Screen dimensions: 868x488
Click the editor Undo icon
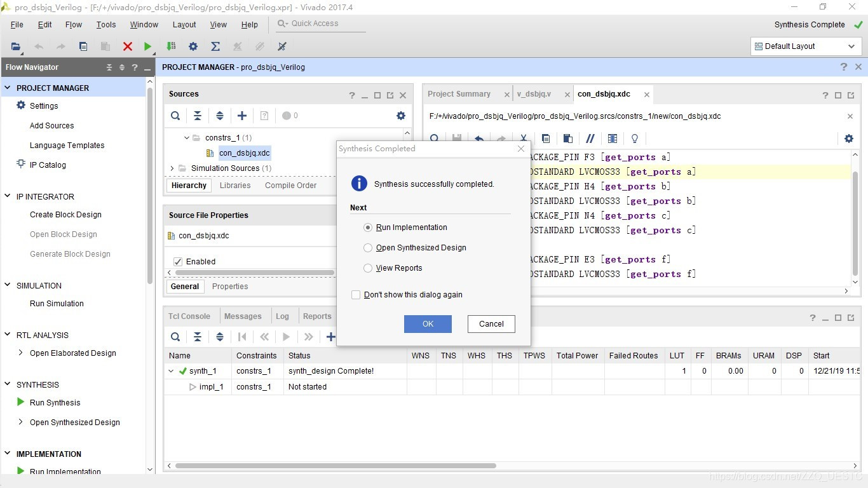click(479, 139)
